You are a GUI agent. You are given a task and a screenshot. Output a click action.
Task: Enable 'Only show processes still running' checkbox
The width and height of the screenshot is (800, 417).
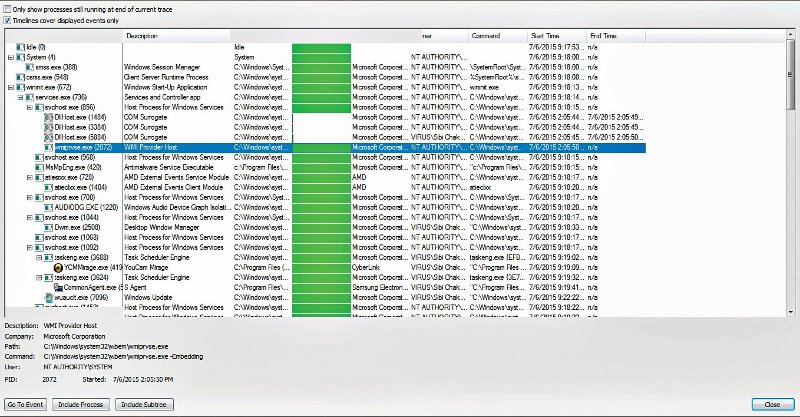(x=7, y=9)
